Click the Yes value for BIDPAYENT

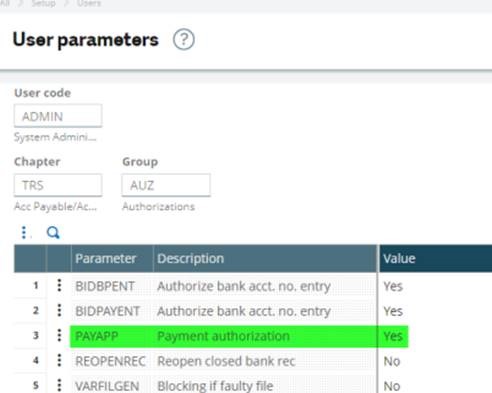(x=393, y=311)
